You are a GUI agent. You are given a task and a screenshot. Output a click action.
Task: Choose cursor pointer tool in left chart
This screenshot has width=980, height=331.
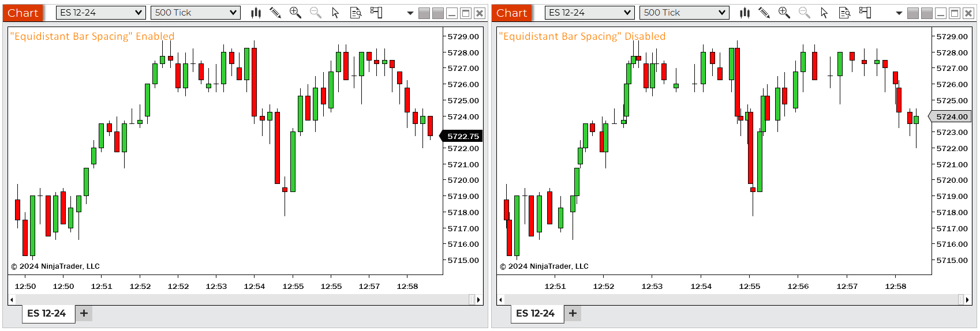pos(335,13)
